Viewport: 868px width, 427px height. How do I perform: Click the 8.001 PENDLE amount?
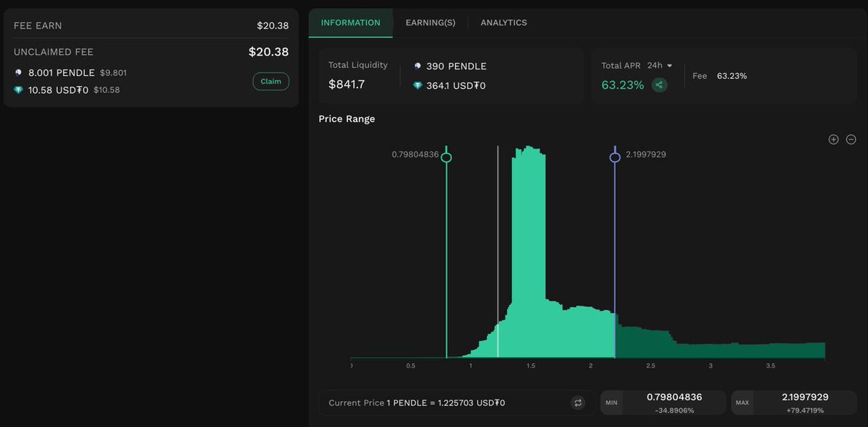[x=61, y=73]
